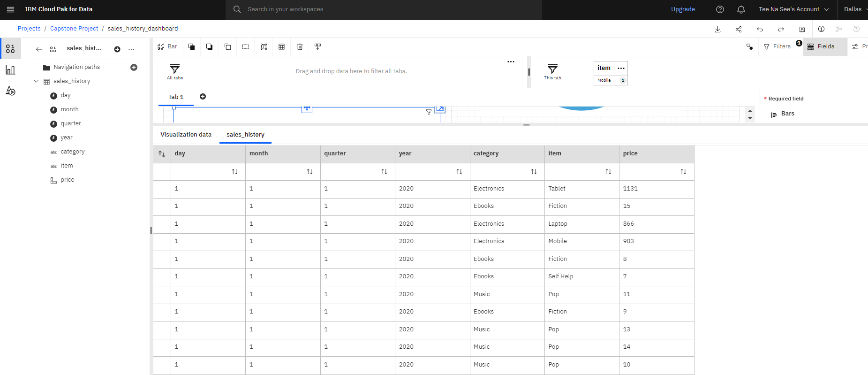Click in the workspace search field

coord(384,9)
